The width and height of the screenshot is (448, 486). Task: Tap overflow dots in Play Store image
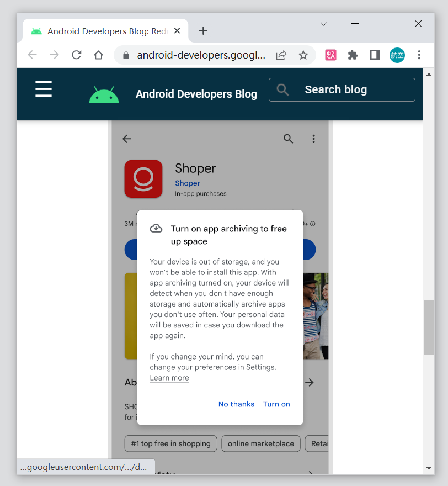pyautogui.click(x=313, y=139)
